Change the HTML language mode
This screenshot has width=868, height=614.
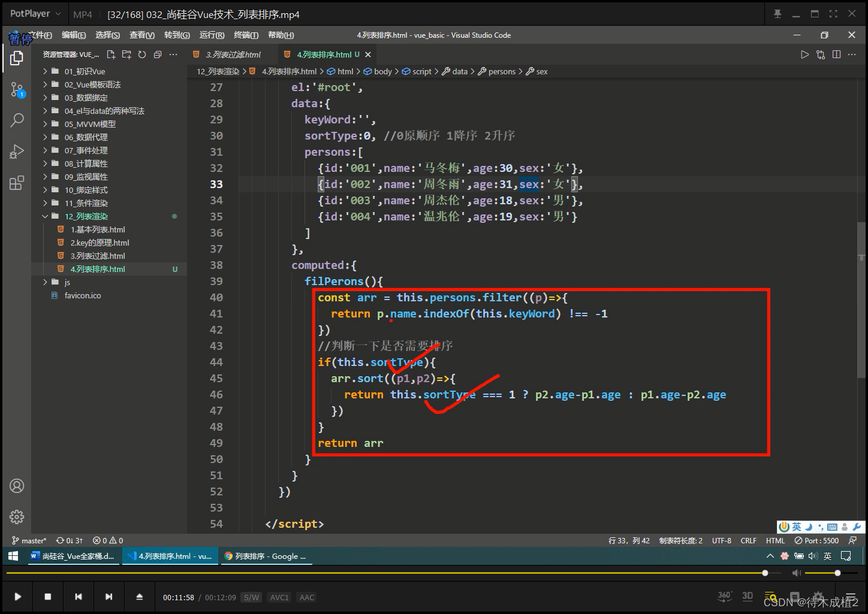(775, 540)
